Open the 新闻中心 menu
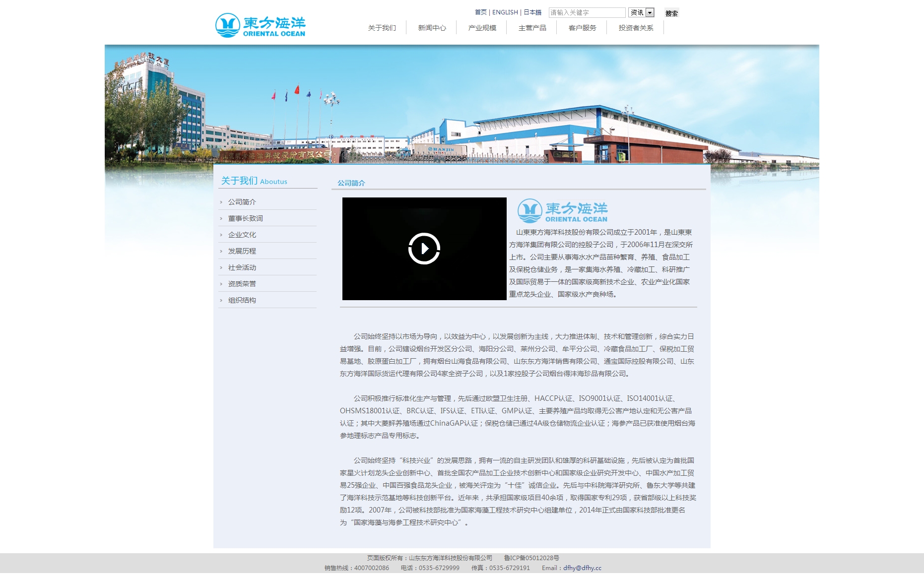924x578 pixels. 432,28
